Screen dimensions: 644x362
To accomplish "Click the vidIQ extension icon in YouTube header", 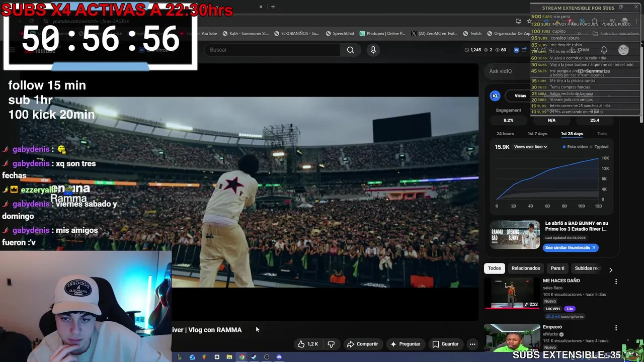I will [x=516, y=50].
